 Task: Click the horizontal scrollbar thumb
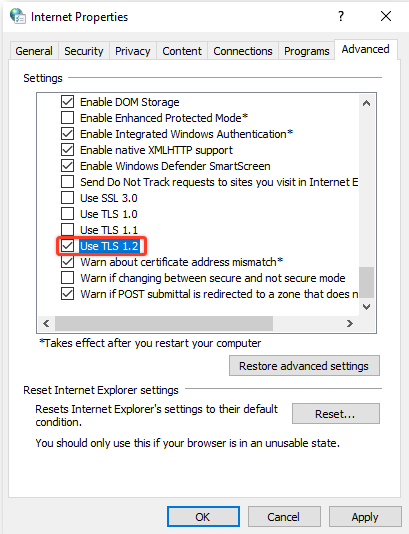pos(164,323)
